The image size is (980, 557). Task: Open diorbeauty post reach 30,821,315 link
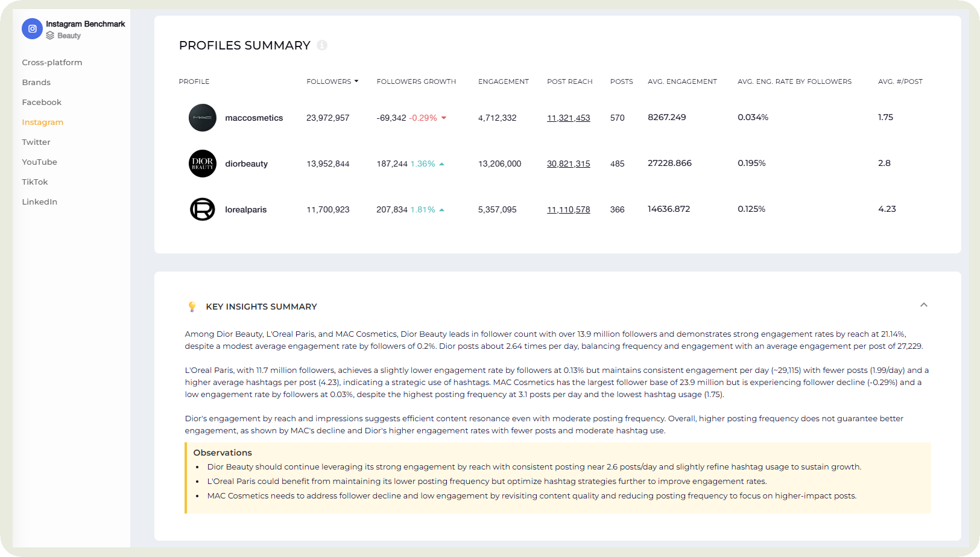pyautogui.click(x=568, y=164)
